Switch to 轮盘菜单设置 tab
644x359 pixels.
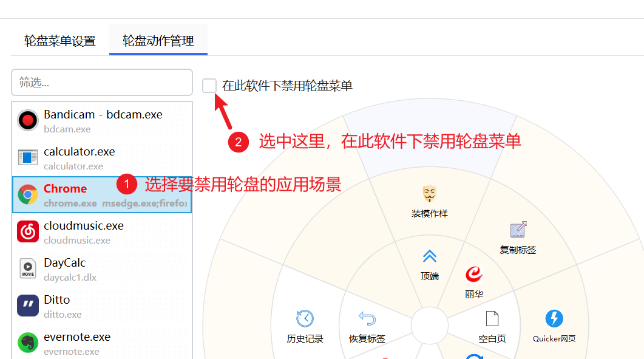pos(60,41)
